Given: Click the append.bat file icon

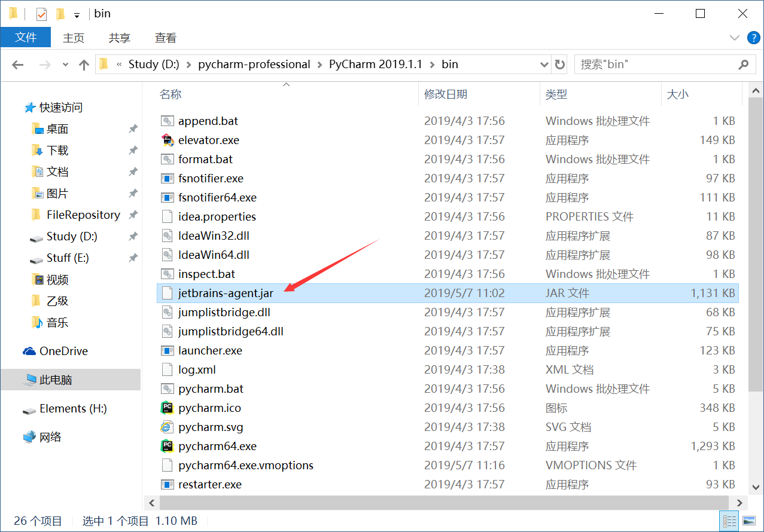Looking at the screenshot, I should [x=167, y=121].
